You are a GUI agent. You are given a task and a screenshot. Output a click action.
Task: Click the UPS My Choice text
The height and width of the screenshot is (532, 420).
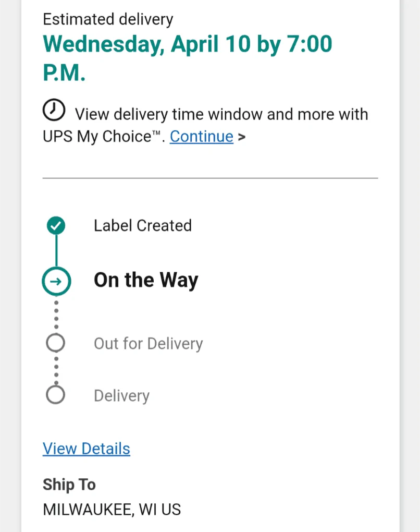click(x=101, y=137)
